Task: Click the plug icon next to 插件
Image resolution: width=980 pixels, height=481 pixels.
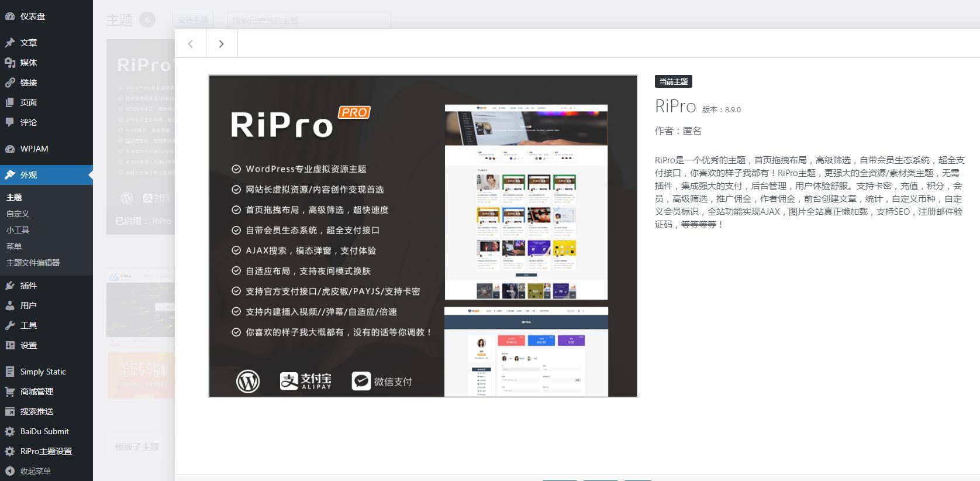Action: click(10, 286)
